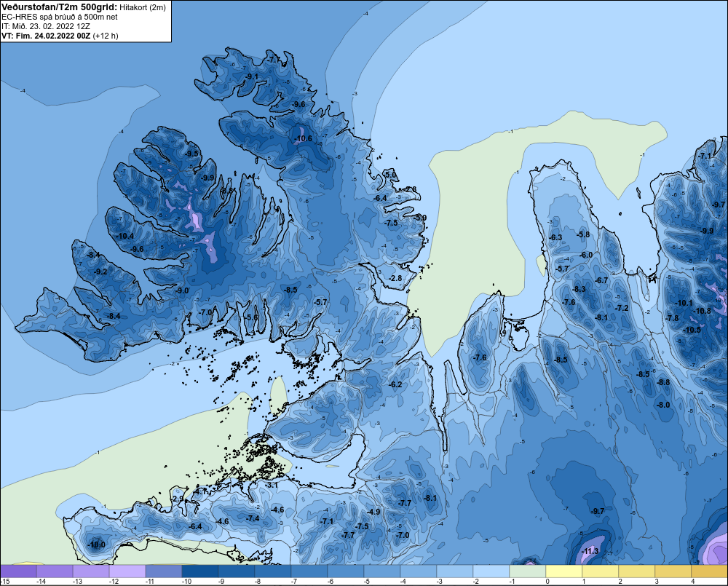Click the '-8.3' temperature label

pyautogui.click(x=579, y=289)
